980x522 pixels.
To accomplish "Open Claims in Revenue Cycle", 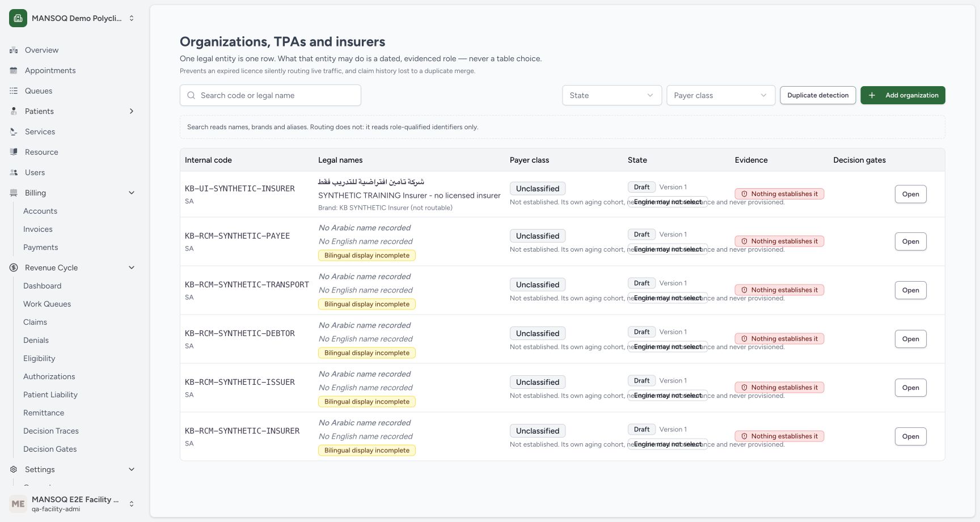I will click(35, 322).
